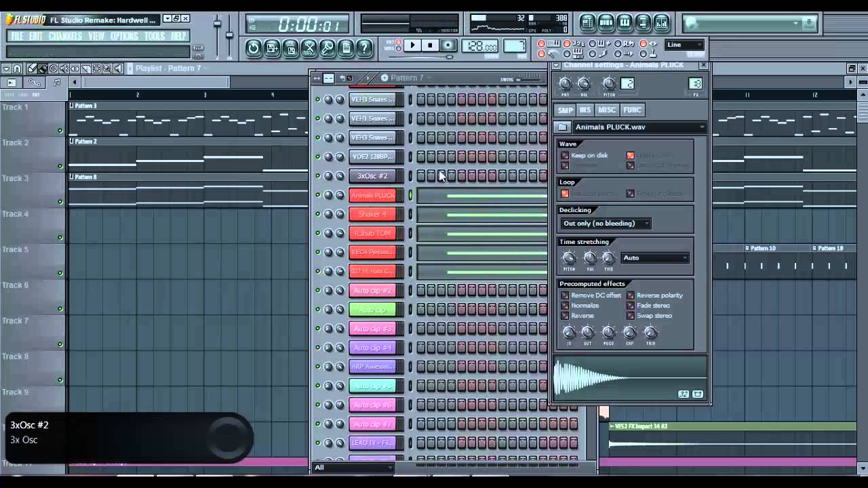The height and width of the screenshot is (488, 868).
Task: Click the FX channel box in Channel settings
Action: click(695, 83)
